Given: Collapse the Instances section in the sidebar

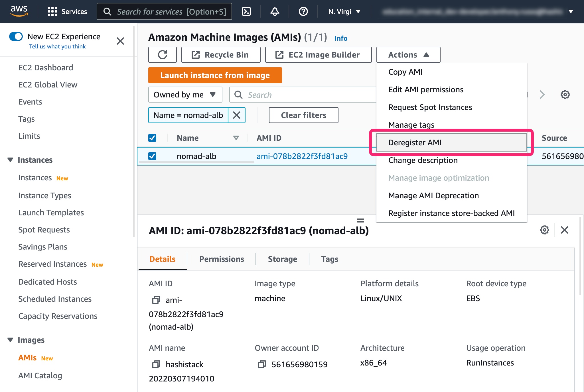Looking at the screenshot, I should [x=10, y=160].
